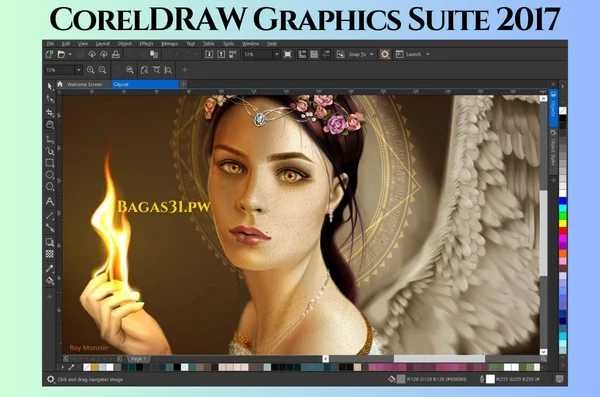
Task: Click the New document icon
Action: coord(49,54)
